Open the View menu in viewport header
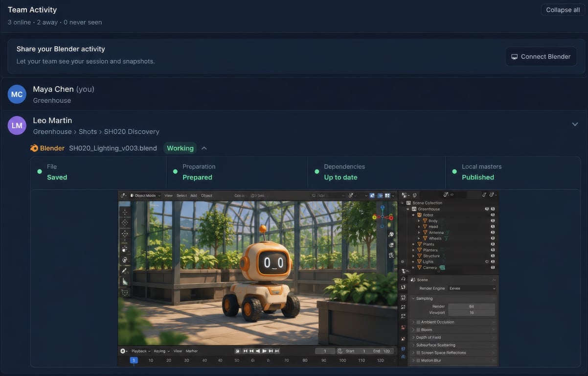This screenshot has height=376, width=588. 168,195
